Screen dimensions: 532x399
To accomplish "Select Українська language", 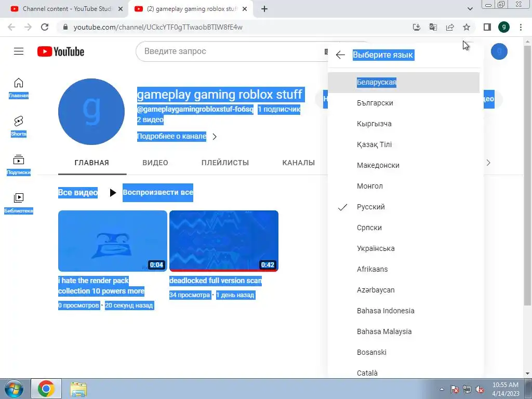I will (x=403, y=248).
